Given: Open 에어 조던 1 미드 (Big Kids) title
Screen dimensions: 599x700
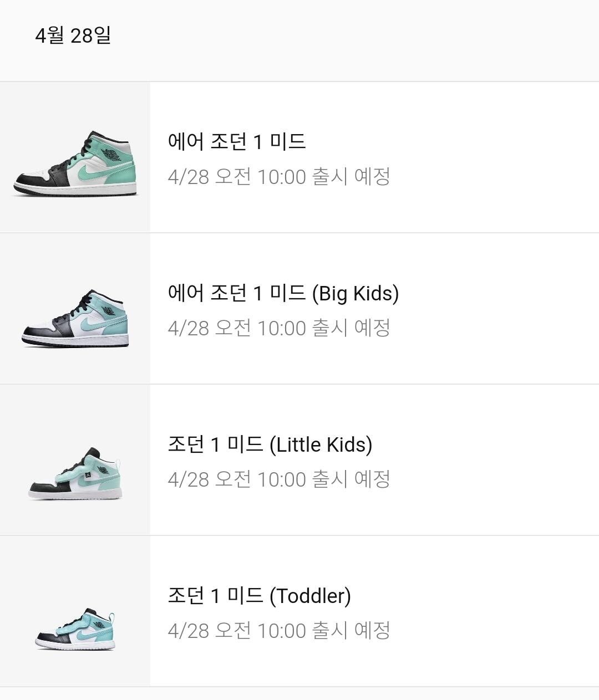Looking at the screenshot, I should click(x=283, y=293).
